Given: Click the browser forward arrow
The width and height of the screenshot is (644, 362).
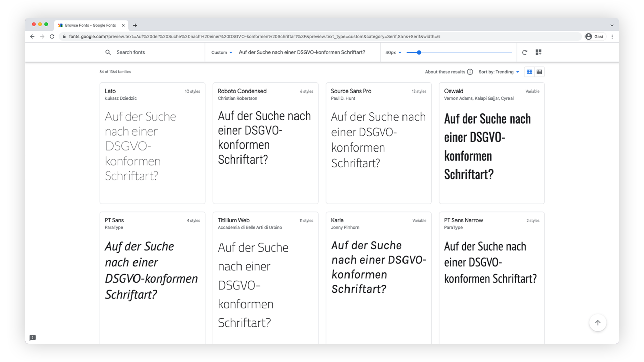Looking at the screenshot, I should pyautogui.click(x=42, y=37).
